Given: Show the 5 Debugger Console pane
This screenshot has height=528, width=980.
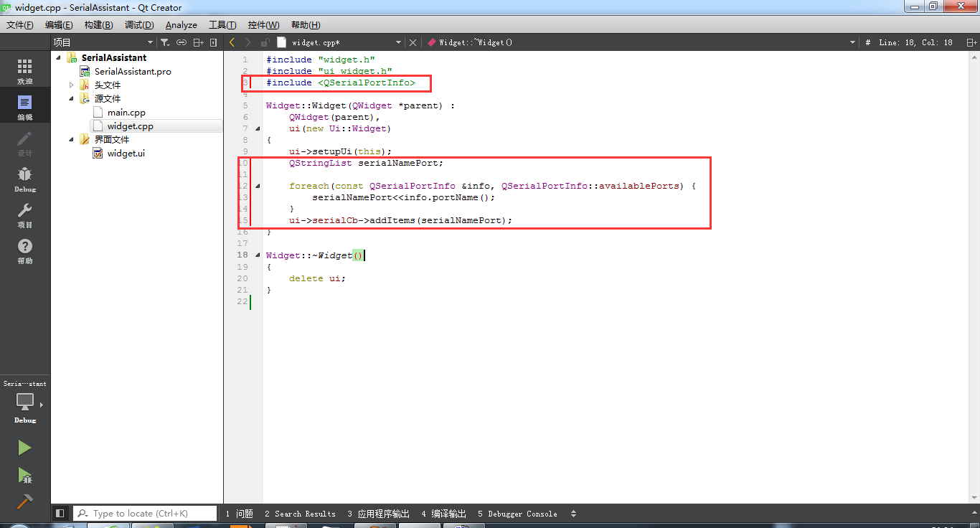Looking at the screenshot, I should coord(517,514).
